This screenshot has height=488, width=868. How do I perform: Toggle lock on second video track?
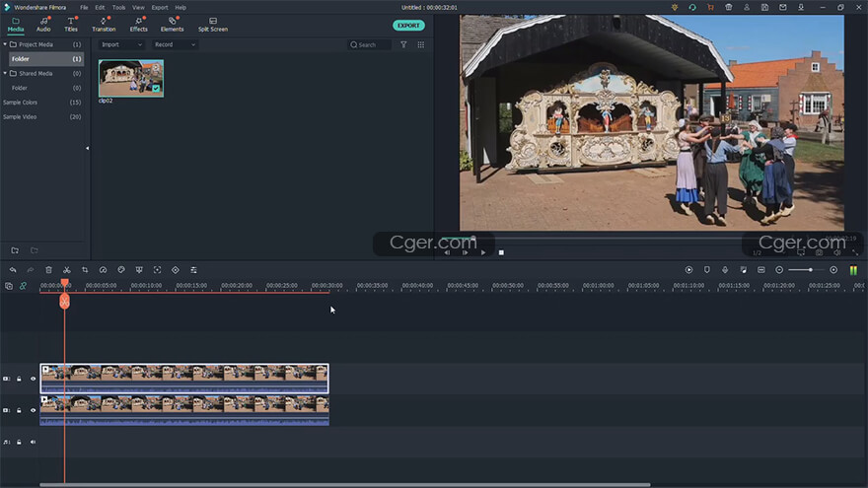click(19, 410)
